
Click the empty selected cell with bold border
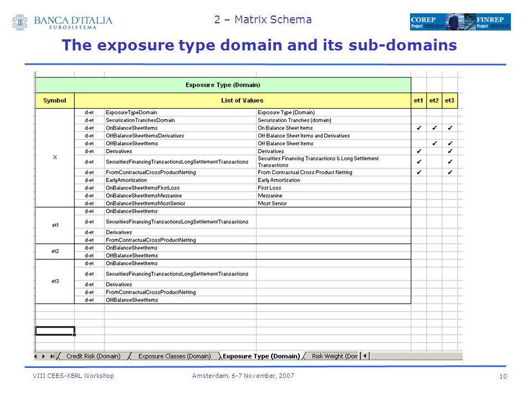[55, 331]
